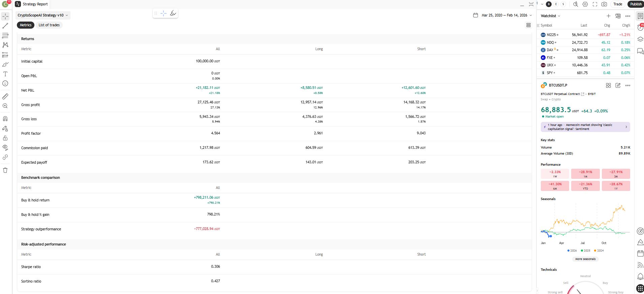Select the ruler measure tool
The height and width of the screenshot is (294, 644).
pyautogui.click(x=5, y=97)
